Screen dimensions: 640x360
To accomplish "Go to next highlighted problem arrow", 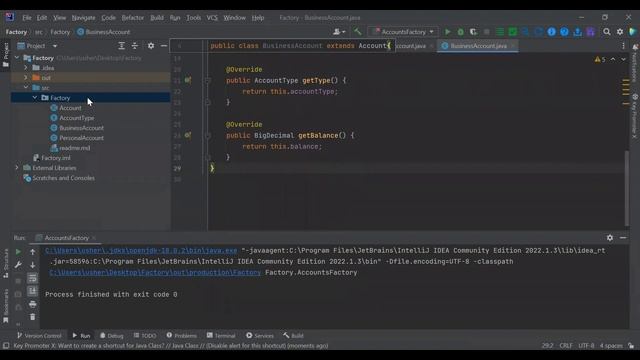I will 623,60.
